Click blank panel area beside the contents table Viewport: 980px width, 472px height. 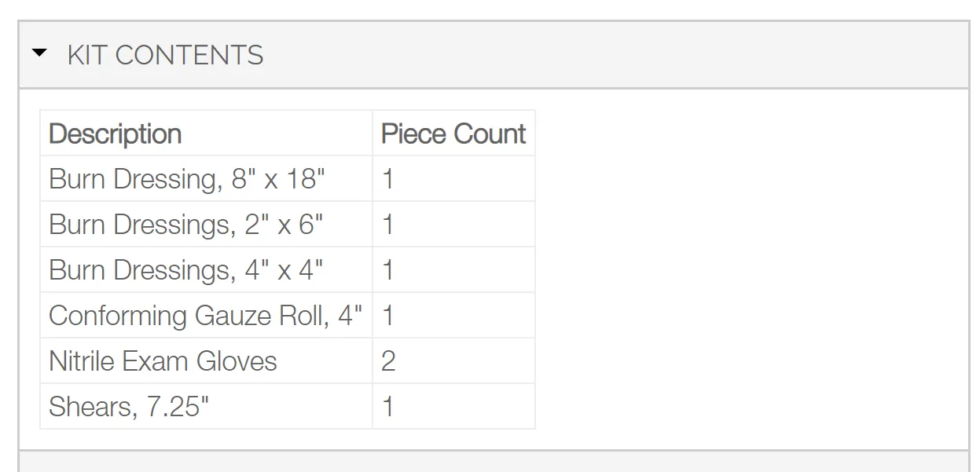751,269
